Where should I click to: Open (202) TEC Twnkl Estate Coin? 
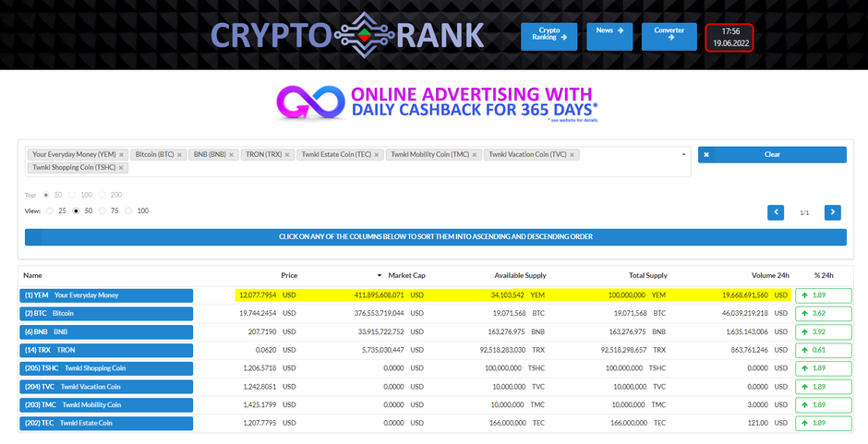coord(106,424)
